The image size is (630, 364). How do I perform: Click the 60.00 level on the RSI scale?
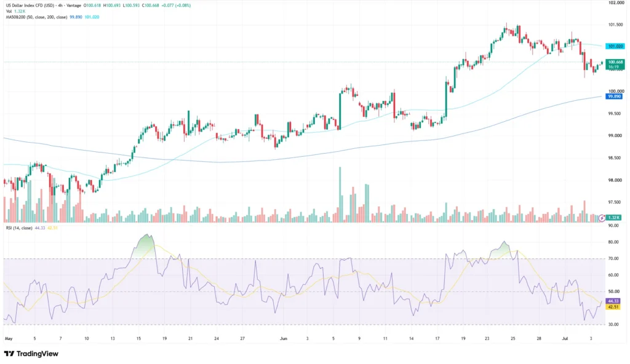[x=613, y=275]
